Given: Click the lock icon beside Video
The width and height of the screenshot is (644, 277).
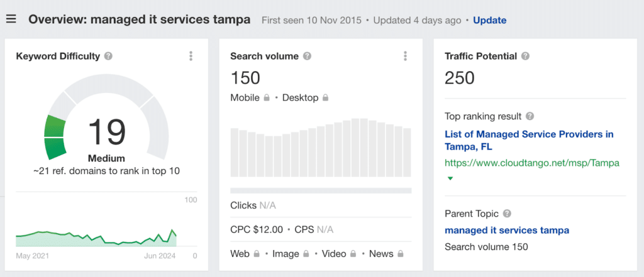Looking at the screenshot, I should tap(353, 254).
